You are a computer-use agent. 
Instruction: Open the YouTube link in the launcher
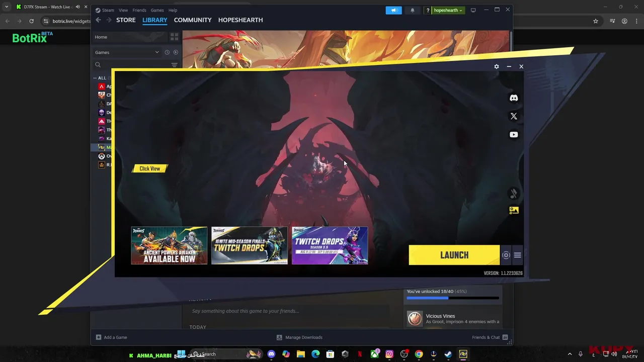coord(514,135)
